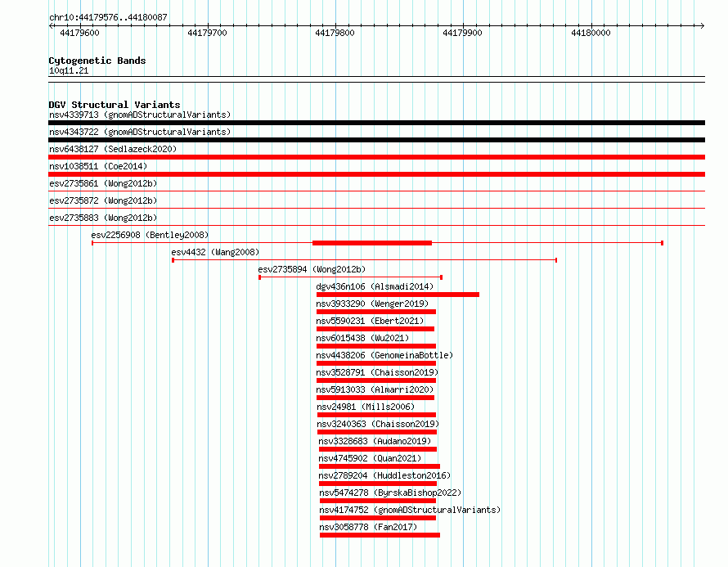Click the red bar of nsv6015438

click(x=376, y=346)
